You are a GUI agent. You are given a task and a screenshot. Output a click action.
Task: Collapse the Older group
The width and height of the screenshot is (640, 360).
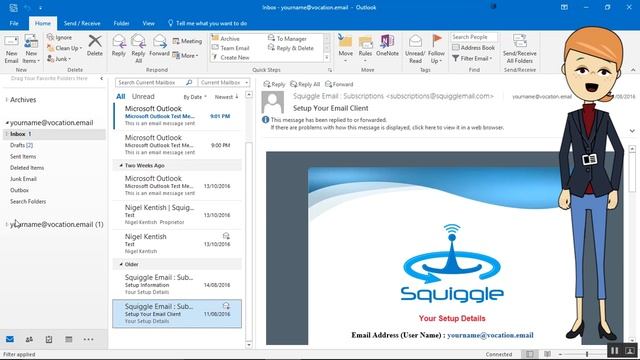click(121, 264)
